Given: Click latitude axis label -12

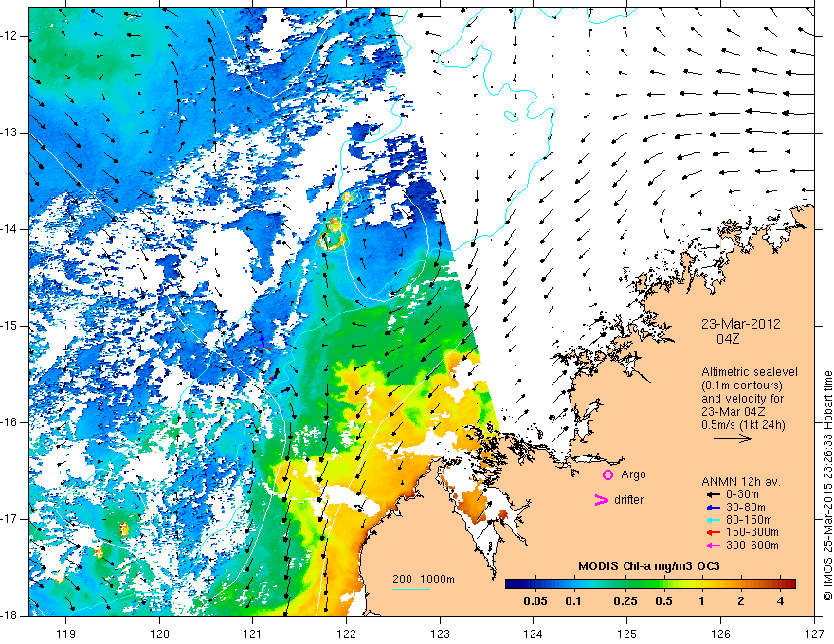Looking at the screenshot, I should pyautogui.click(x=10, y=36).
